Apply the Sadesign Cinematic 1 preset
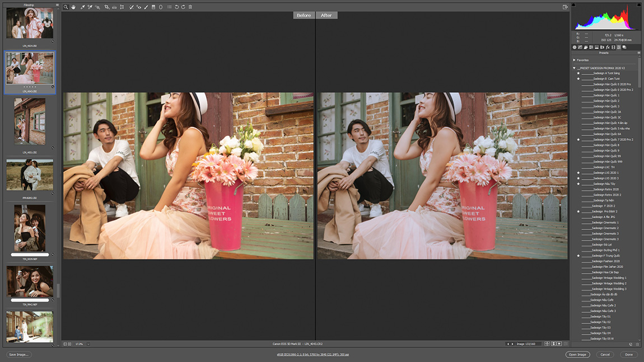The width and height of the screenshot is (644, 362). pos(605,223)
